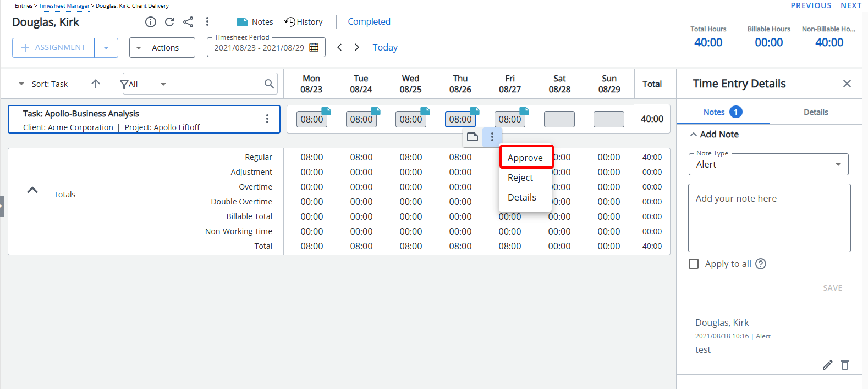Image resolution: width=868 pixels, height=389 pixels.
Task: Click the Billable Hours 00:00 value
Action: coord(769,42)
